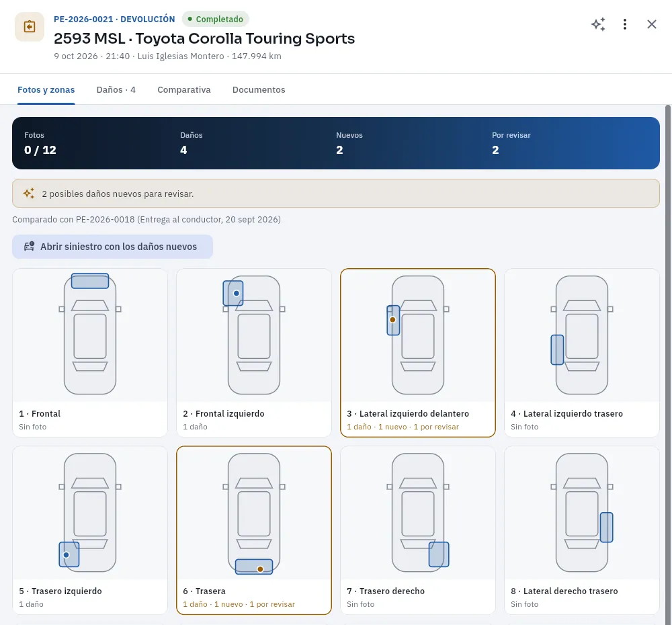Click the orange damage dot on Lateral izquierdo delantero
Screen dimensions: 672x625
coord(392,320)
